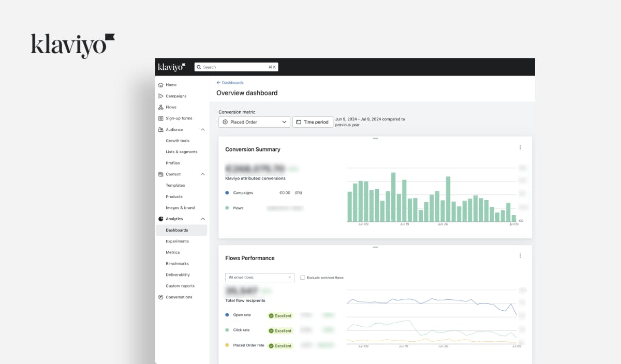Viewport: 621px width, 364px height.
Task: Click the Flows icon in sidebar
Action: (161, 107)
